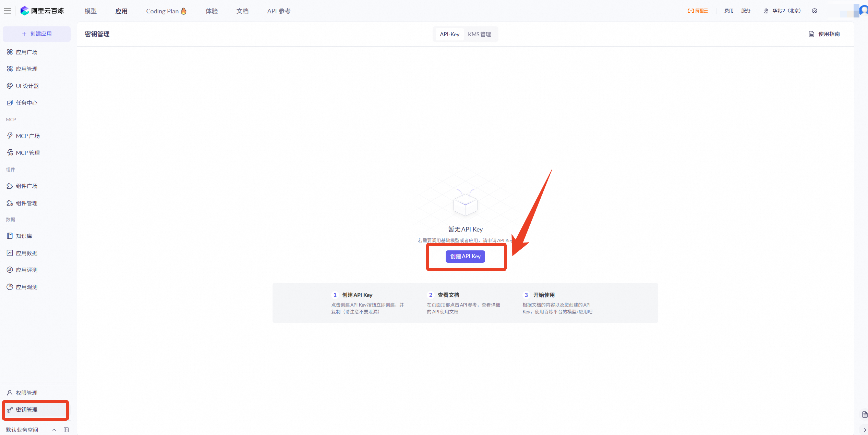Open 知识库 in sidebar
This screenshot has width=868, height=435.
24,236
